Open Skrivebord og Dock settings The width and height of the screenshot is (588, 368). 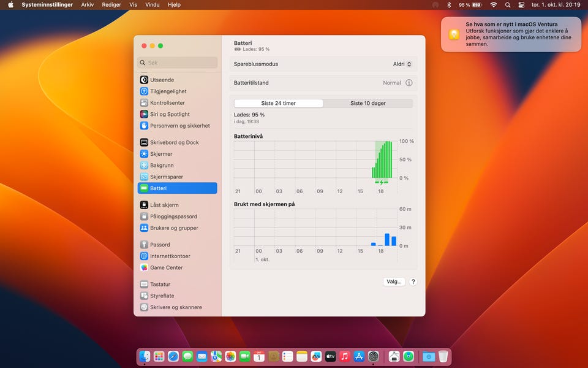coord(178,142)
